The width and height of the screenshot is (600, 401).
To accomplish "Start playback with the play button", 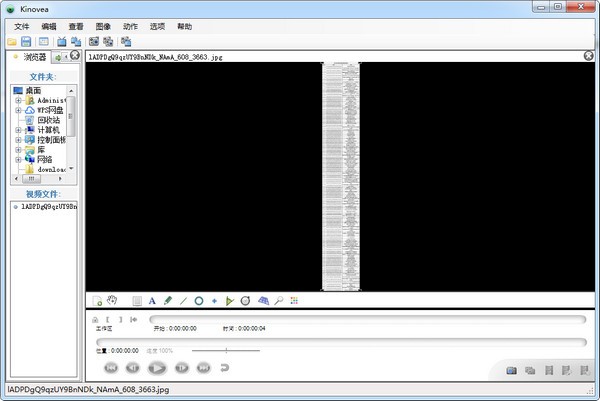I will click(x=157, y=368).
